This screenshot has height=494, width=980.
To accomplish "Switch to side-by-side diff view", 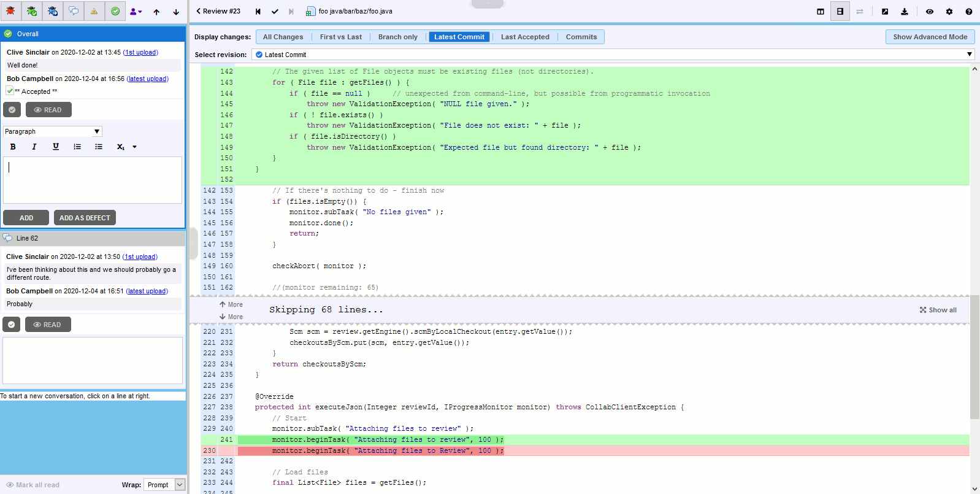I will pyautogui.click(x=820, y=11).
